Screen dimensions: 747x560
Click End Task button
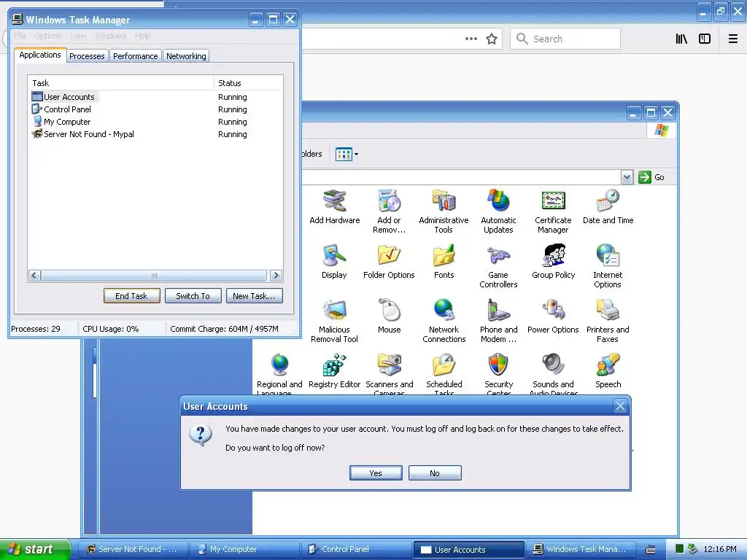(x=131, y=296)
